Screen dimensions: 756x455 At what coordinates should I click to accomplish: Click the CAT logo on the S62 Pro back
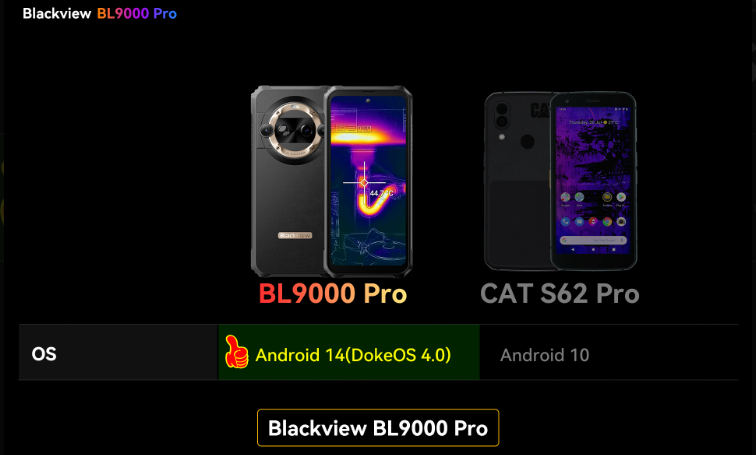tap(540, 110)
